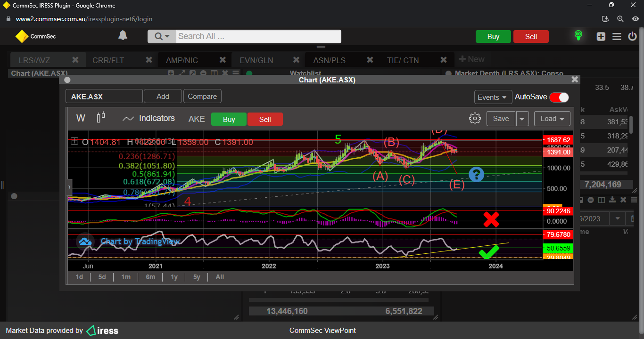Click the incognito icon in address bar
This screenshot has width=644, height=339.
point(635,19)
